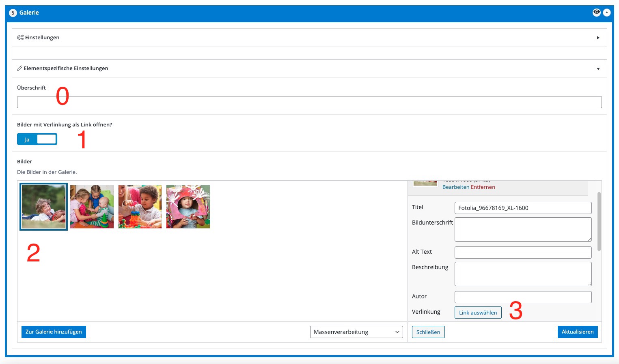Image resolution: width=619 pixels, height=364 pixels.
Task: Toggle the 'Bilder mit Verlinkung' Ja switch
Action: coord(37,139)
